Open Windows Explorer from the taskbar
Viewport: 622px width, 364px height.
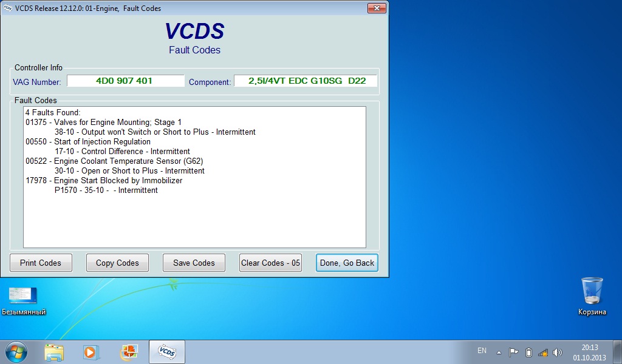54,352
